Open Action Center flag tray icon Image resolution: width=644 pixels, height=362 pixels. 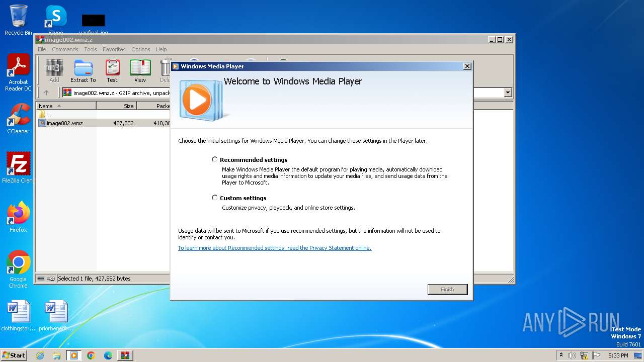tap(596, 355)
